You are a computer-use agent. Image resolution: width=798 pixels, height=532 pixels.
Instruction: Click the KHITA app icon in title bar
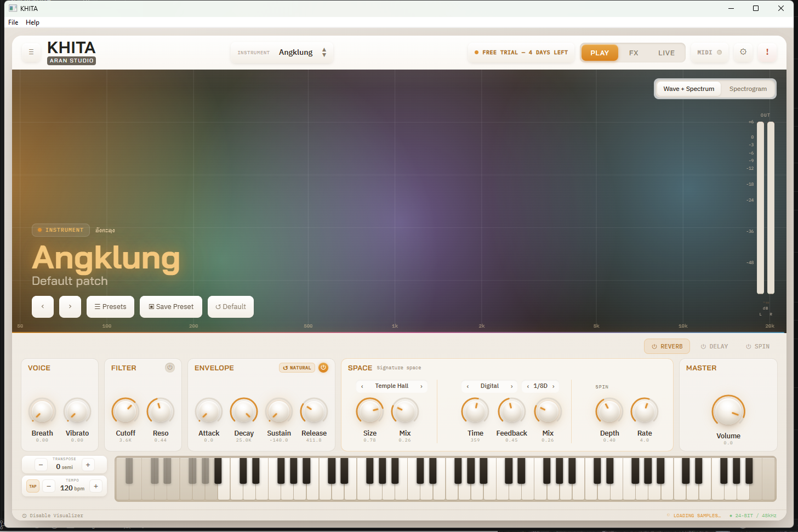13,8
